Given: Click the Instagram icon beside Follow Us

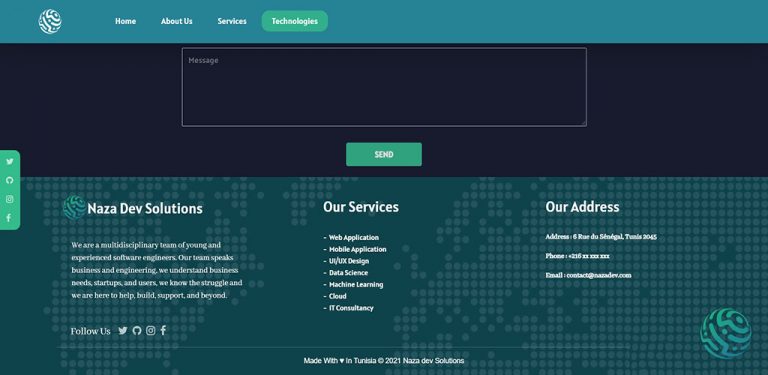Looking at the screenshot, I should coord(150,330).
